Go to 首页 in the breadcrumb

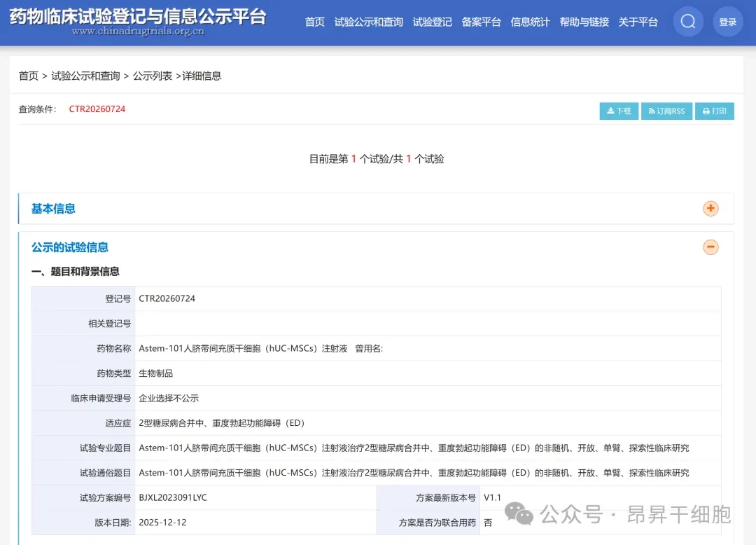29,76
